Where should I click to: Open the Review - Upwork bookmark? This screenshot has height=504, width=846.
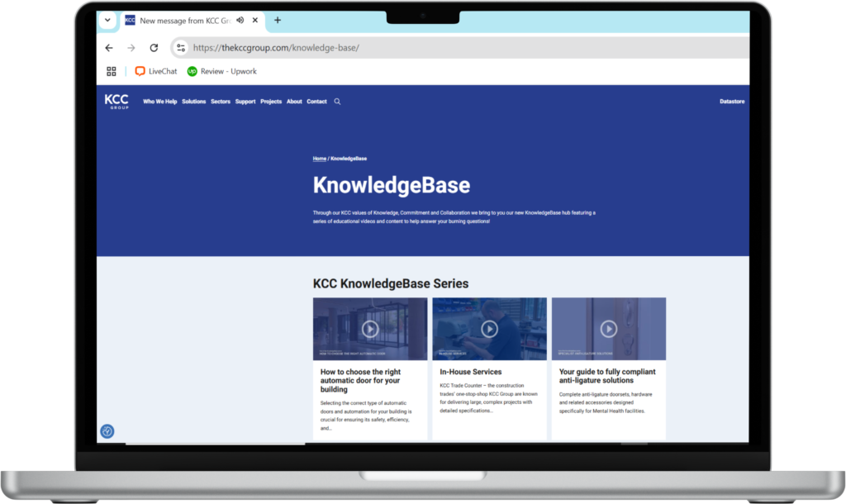pos(221,71)
